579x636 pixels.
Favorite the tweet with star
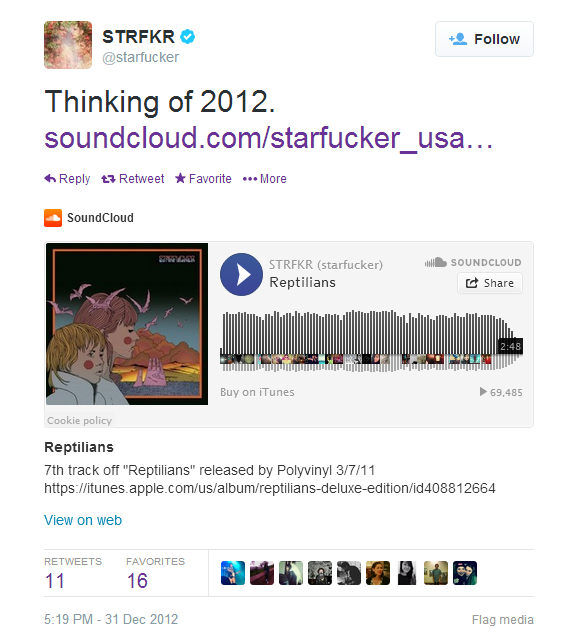click(x=203, y=178)
